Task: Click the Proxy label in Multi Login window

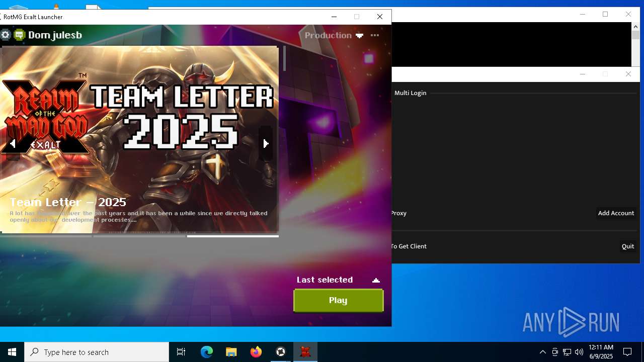Action: pyautogui.click(x=398, y=213)
